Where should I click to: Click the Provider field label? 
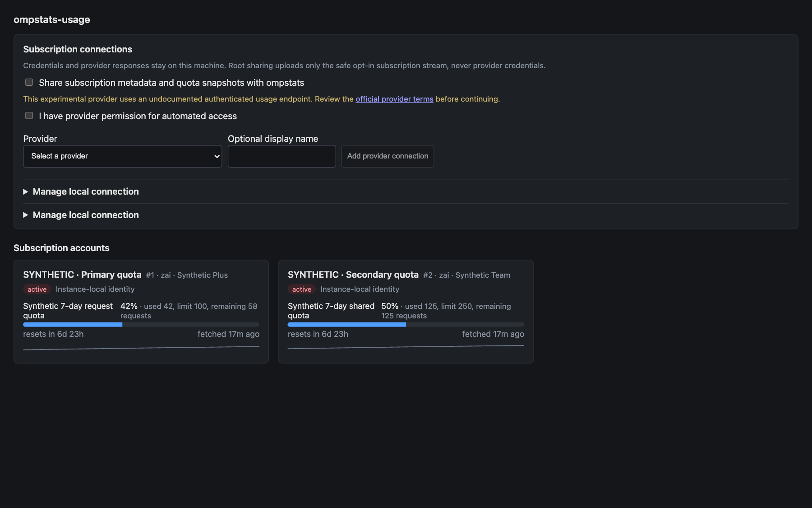click(40, 139)
